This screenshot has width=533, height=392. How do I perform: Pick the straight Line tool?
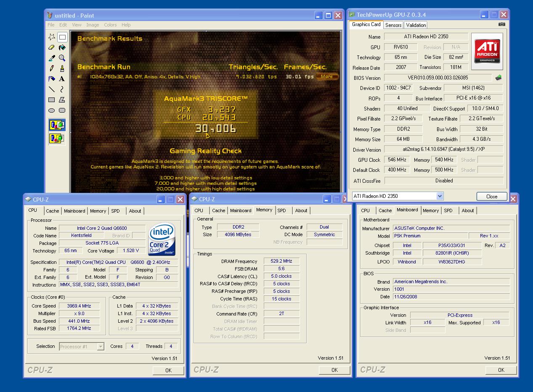coord(51,89)
